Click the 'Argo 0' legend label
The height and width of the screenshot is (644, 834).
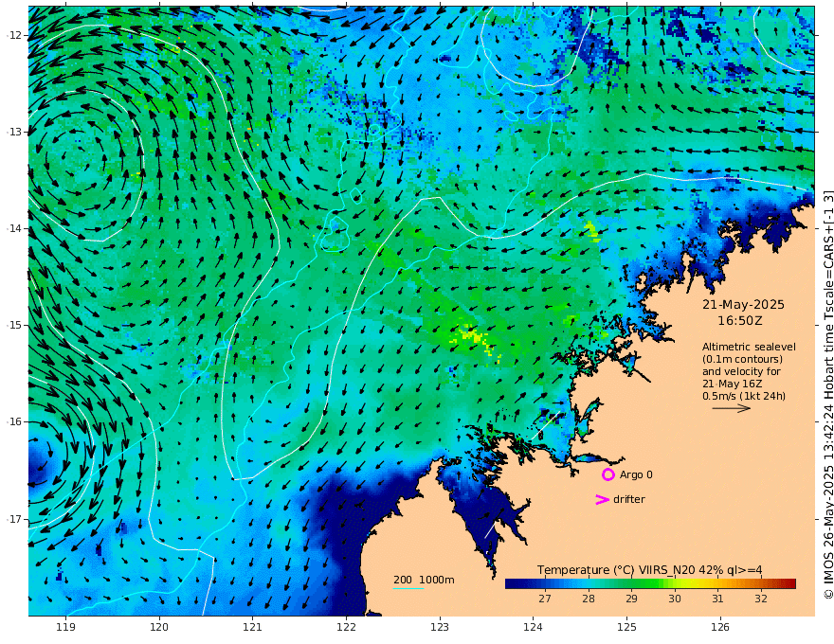(x=636, y=474)
